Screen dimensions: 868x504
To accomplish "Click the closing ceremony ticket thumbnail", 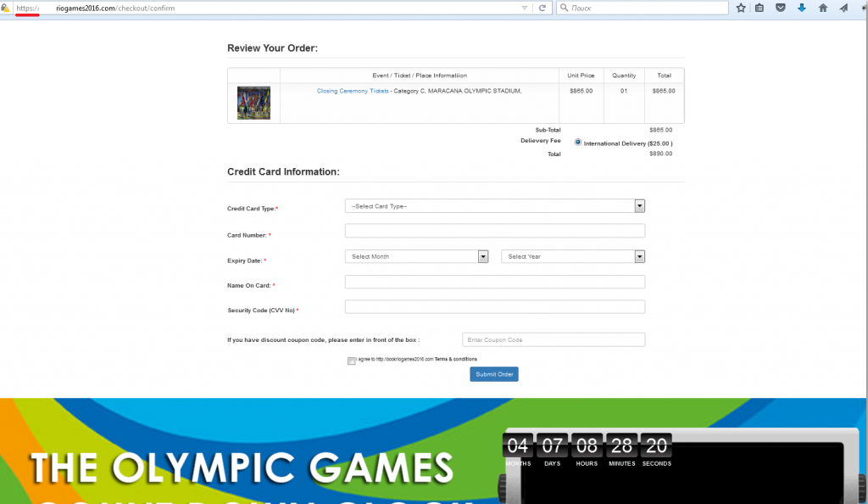I will (253, 103).
